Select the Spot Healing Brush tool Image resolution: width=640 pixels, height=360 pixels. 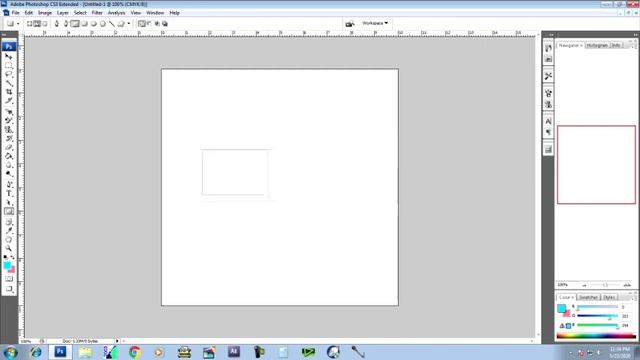tap(9, 112)
